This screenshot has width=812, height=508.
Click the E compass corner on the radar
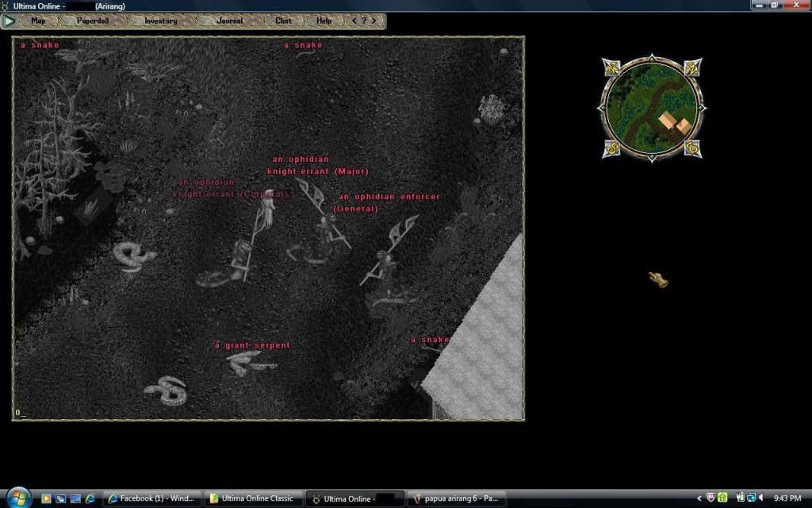[x=693, y=148]
